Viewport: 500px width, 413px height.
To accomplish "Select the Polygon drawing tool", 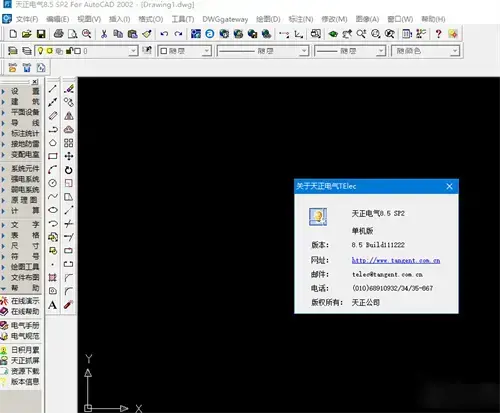I will [53, 143].
